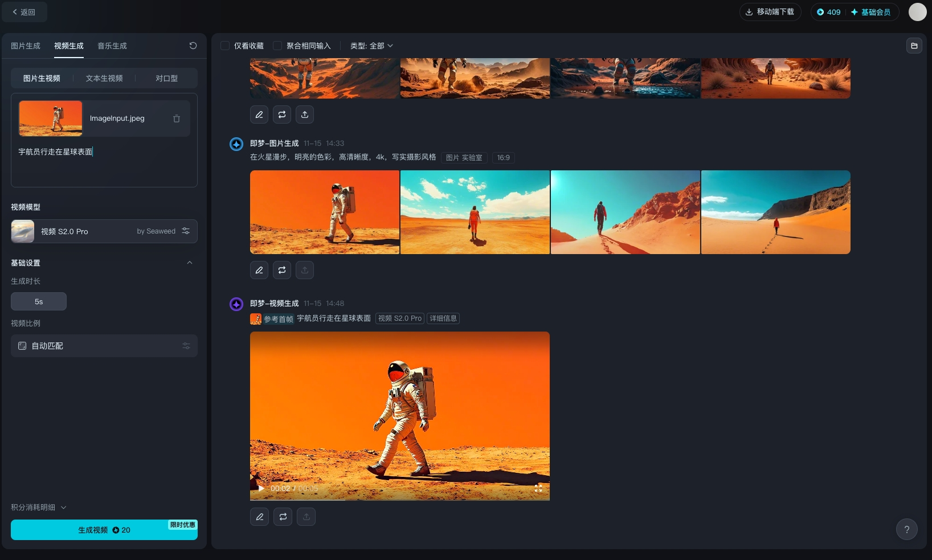Click the play button on the astronaut video
Image resolution: width=932 pixels, height=560 pixels.
pyautogui.click(x=260, y=488)
